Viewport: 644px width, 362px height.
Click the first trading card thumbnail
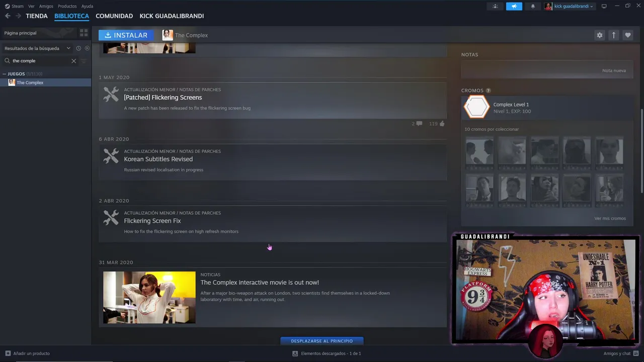tap(479, 153)
